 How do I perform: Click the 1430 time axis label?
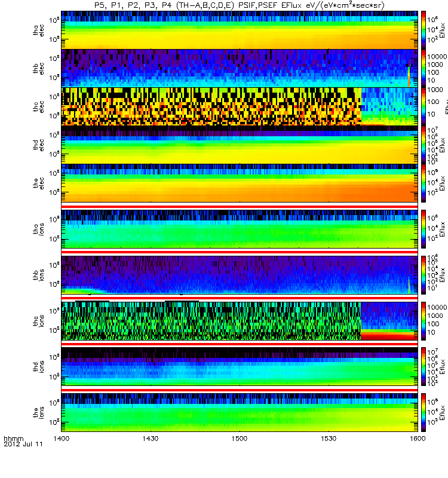[x=151, y=439]
